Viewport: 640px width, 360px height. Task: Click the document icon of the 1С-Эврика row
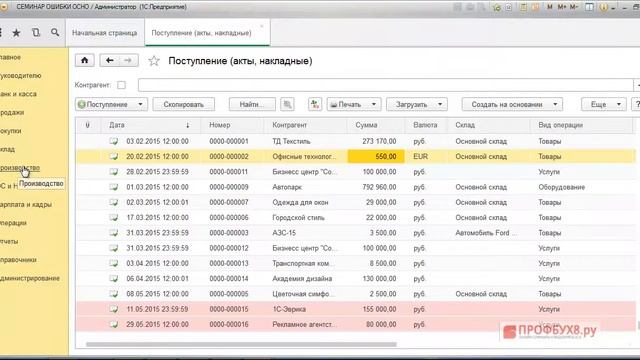click(x=113, y=309)
